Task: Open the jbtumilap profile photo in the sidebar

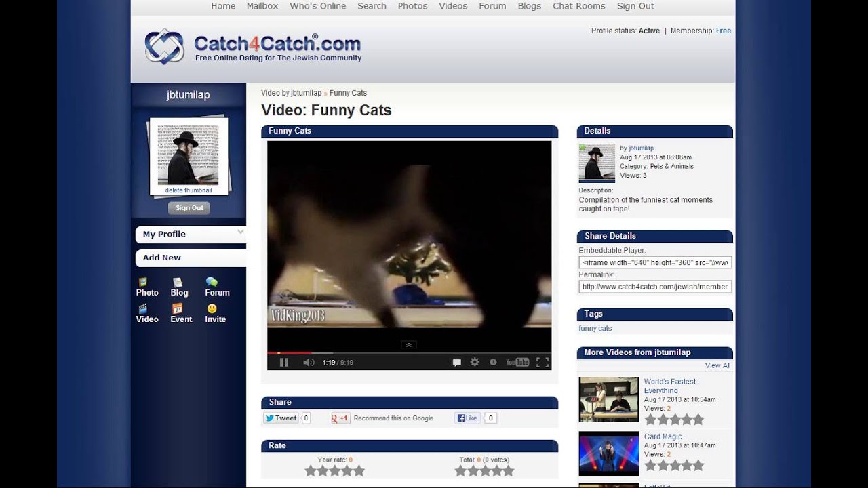Action: (x=188, y=155)
